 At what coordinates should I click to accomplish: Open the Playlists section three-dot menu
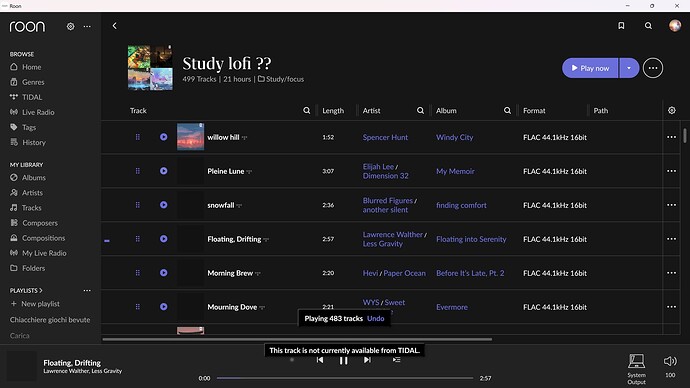pyautogui.click(x=87, y=290)
